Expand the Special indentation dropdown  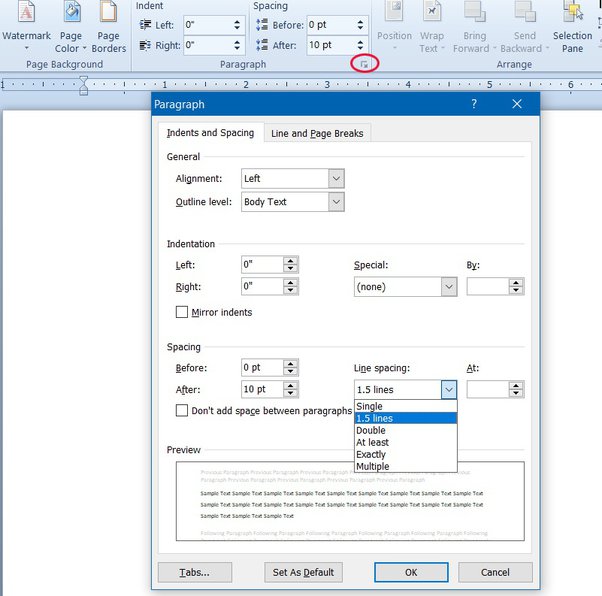(449, 287)
